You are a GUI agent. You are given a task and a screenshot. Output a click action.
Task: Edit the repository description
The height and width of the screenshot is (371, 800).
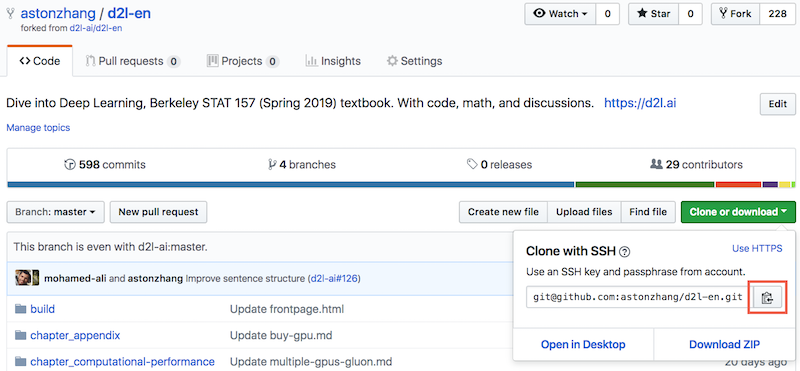tap(778, 104)
